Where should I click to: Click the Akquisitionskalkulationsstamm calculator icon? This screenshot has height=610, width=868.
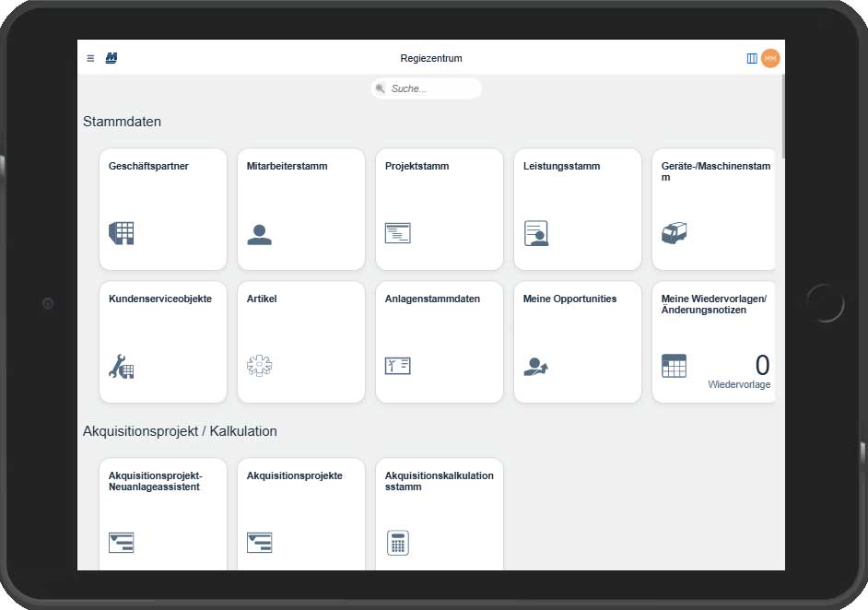tap(397, 543)
